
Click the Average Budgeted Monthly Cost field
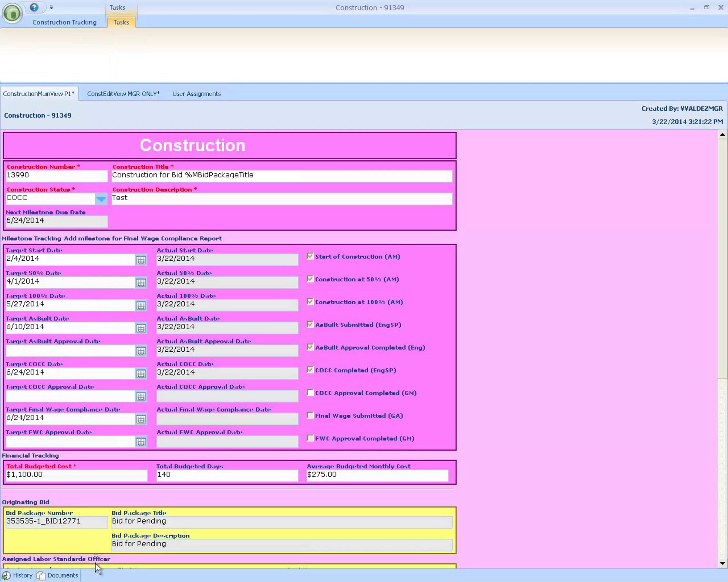click(378, 475)
